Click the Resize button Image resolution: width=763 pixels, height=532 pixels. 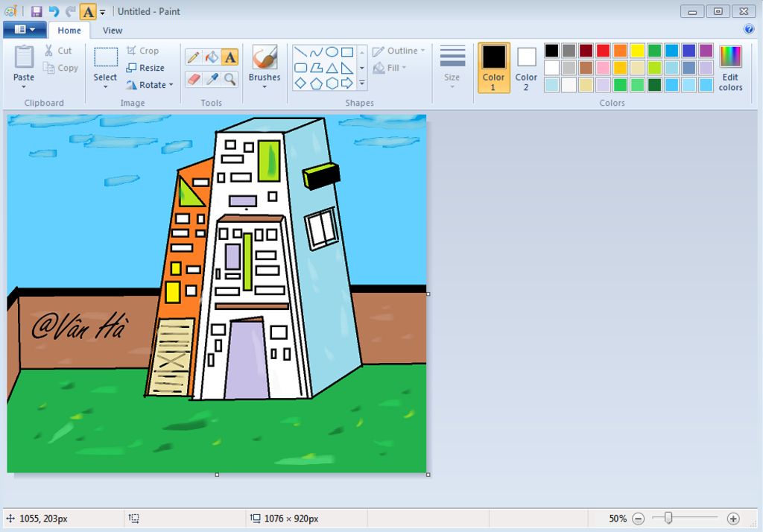145,68
